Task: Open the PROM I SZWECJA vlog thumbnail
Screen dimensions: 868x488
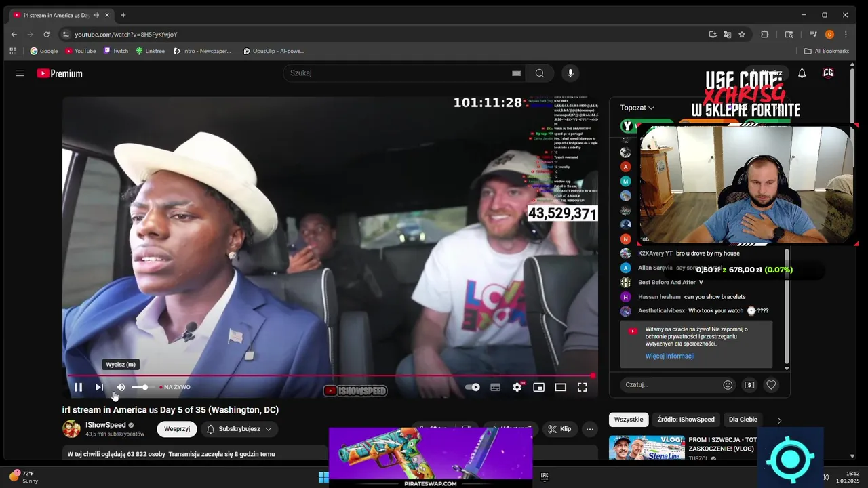Action: [x=646, y=447]
